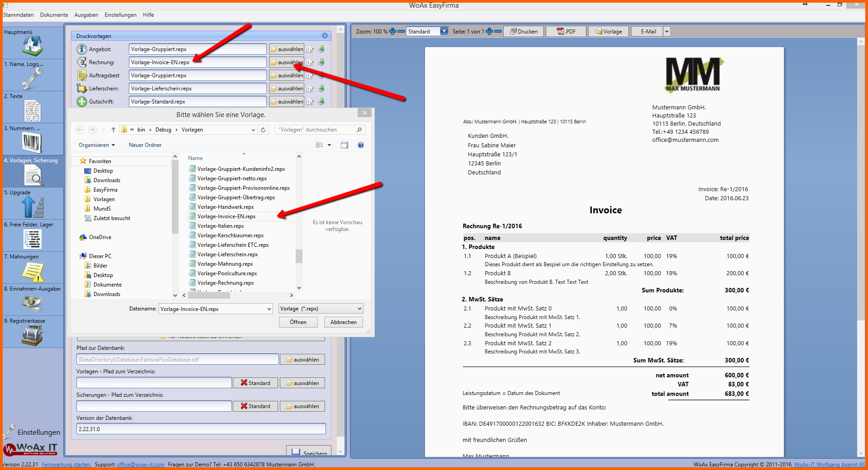Click the Abbrechen button
This screenshot has height=470, width=868.
(x=344, y=322)
